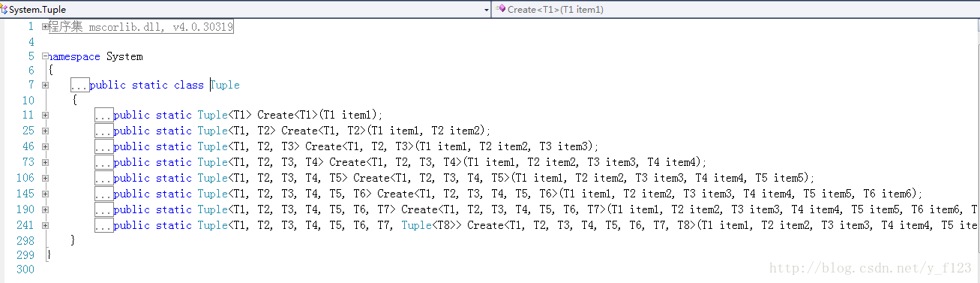Click the '...' box on the Create<T1> line
This screenshot has height=283, width=980.
click(103, 115)
